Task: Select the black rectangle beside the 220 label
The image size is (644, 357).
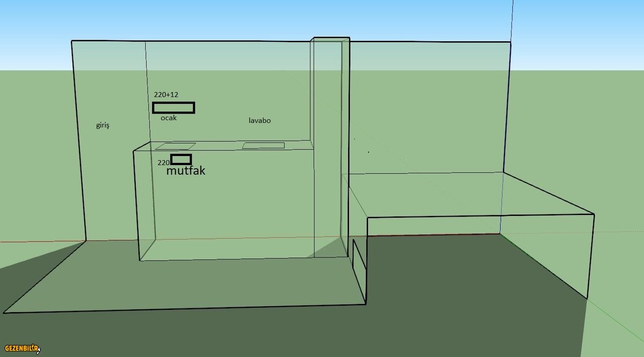Action: coord(181,159)
